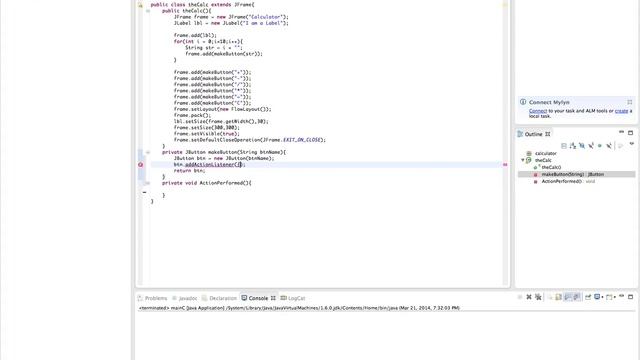Dismiss the Connect Mylyn notice
The width and height of the screenshot is (640, 360).
click(x=629, y=102)
